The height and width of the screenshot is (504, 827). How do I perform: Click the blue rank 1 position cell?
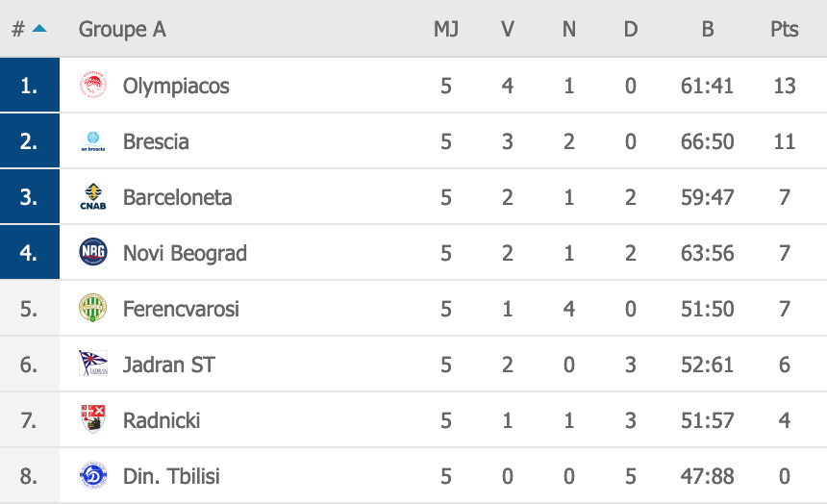tap(30, 85)
